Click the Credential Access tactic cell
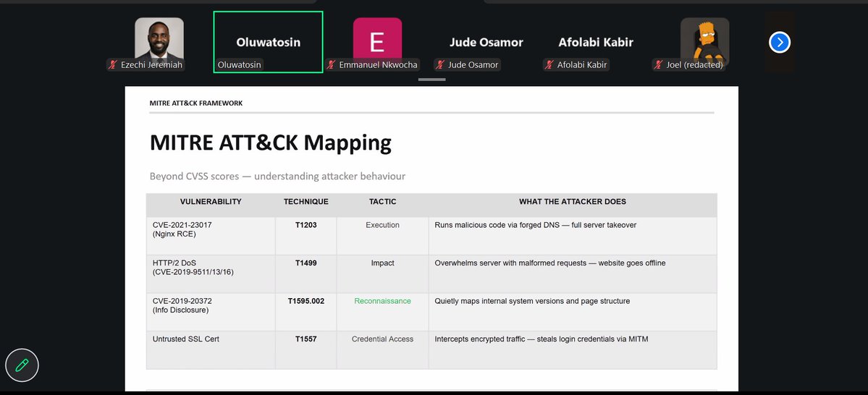Screen dimensions: 868x395 (x=382, y=350)
